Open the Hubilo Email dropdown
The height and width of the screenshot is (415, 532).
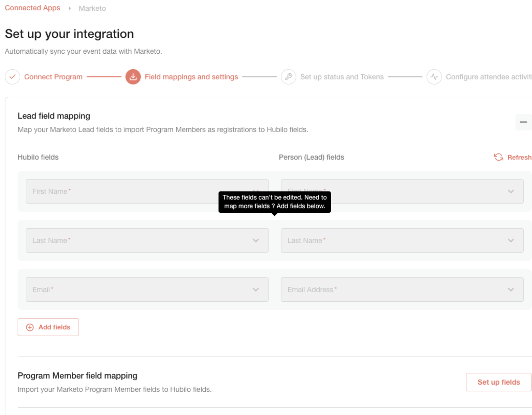(x=147, y=290)
